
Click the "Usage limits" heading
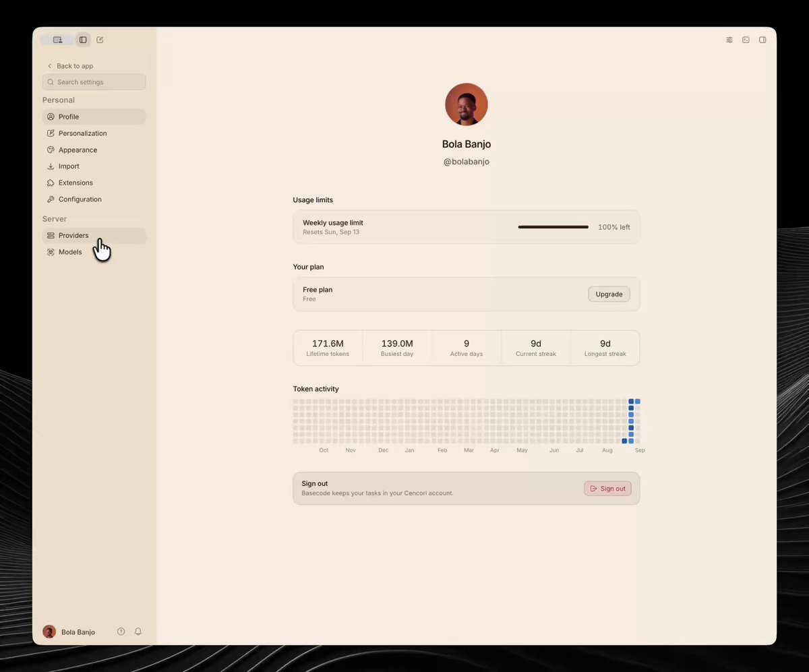313,200
